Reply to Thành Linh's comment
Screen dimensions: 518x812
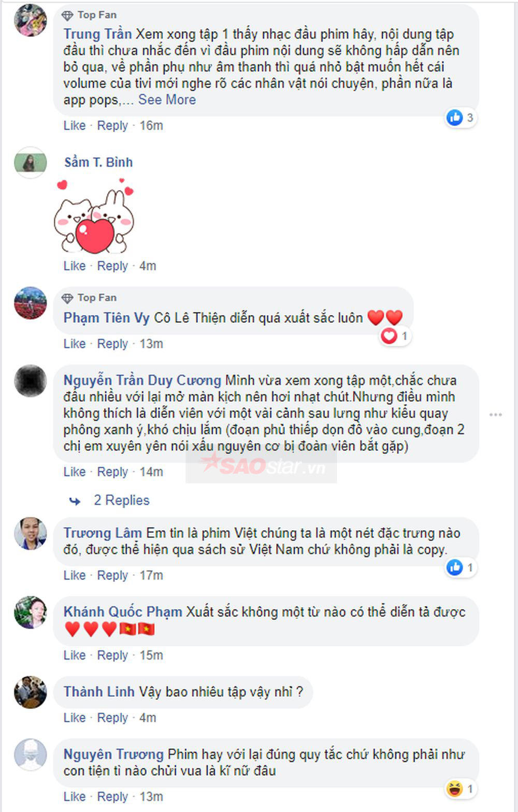tap(112, 718)
